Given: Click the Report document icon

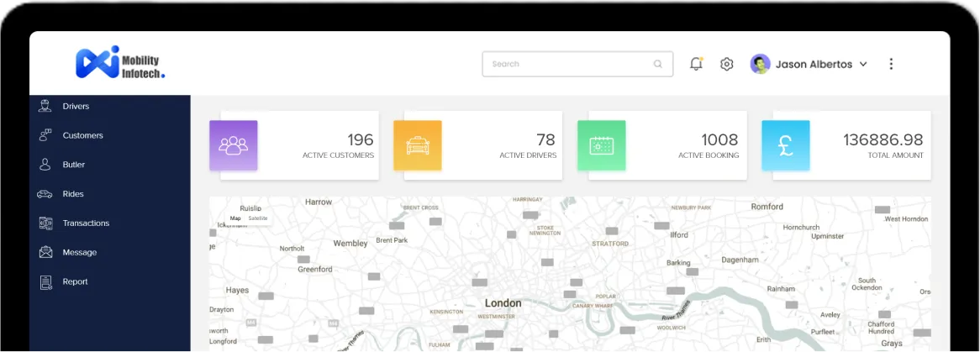Looking at the screenshot, I should pyautogui.click(x=45, y=282).
